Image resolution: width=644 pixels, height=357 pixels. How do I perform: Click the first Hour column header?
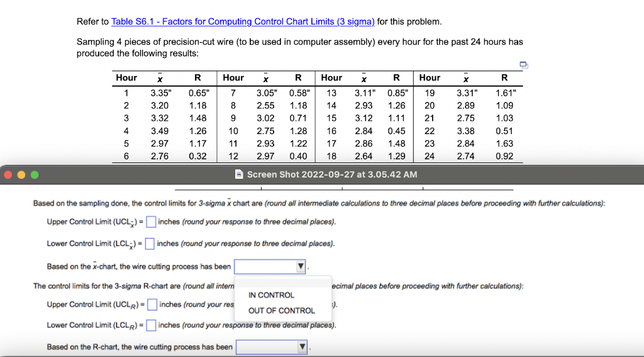pyautogui.click(x=126, y=77)
